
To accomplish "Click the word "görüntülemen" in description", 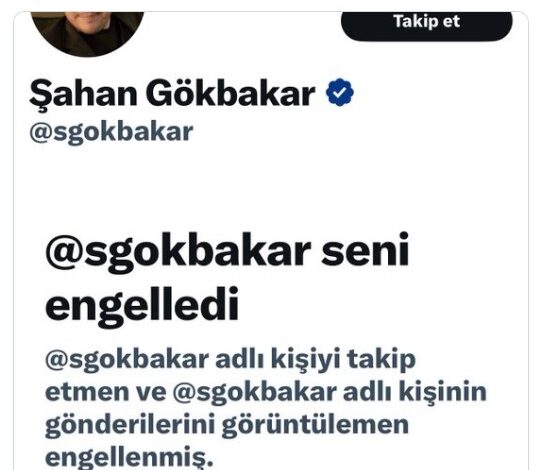I will coord(315,425).
